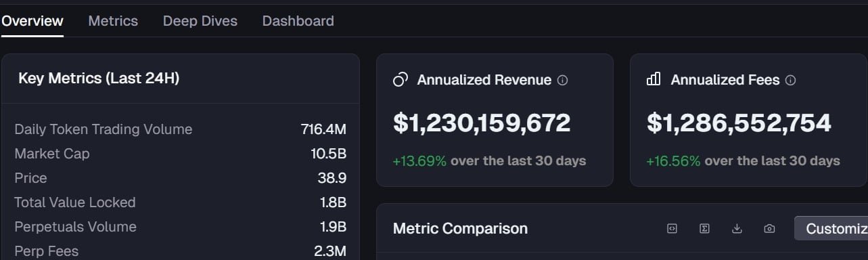This screenshot has height=260, width=868.
Task: Click the $1,230,159,672 annualized revenue value
Action: [x=482, y=123]
